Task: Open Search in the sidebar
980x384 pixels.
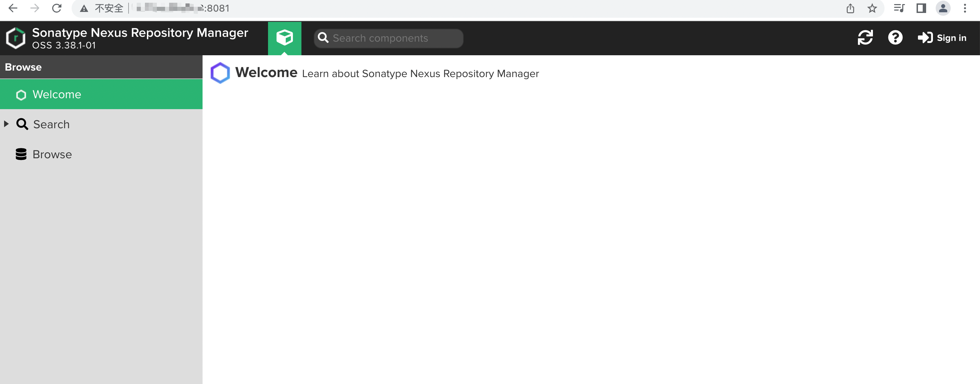Action: coord(101,124)
